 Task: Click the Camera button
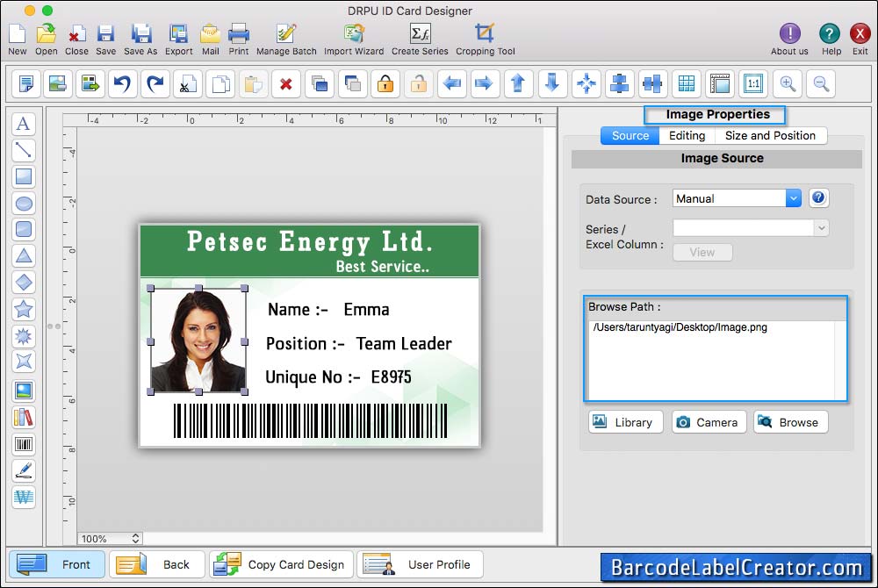709,422
